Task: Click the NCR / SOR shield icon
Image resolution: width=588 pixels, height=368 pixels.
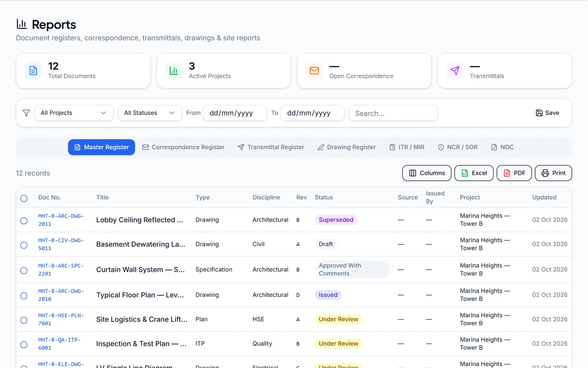Action: coord(441,147)
